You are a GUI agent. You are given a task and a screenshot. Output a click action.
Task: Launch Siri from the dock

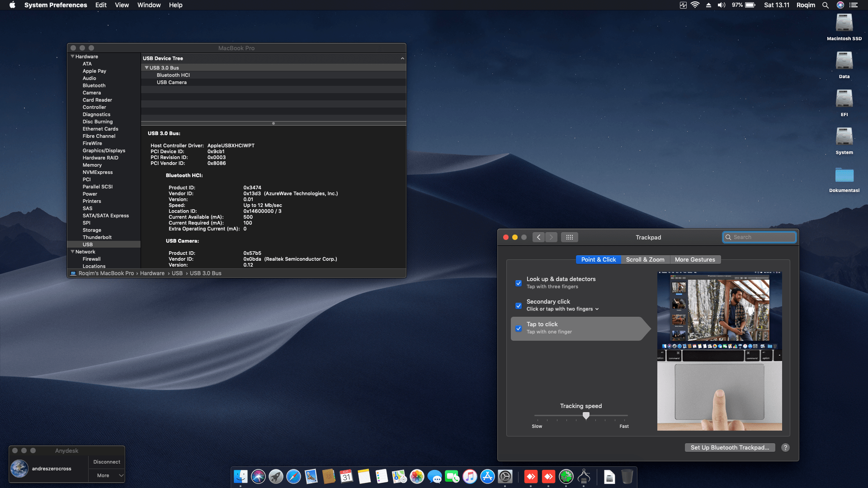pos(258,476)
